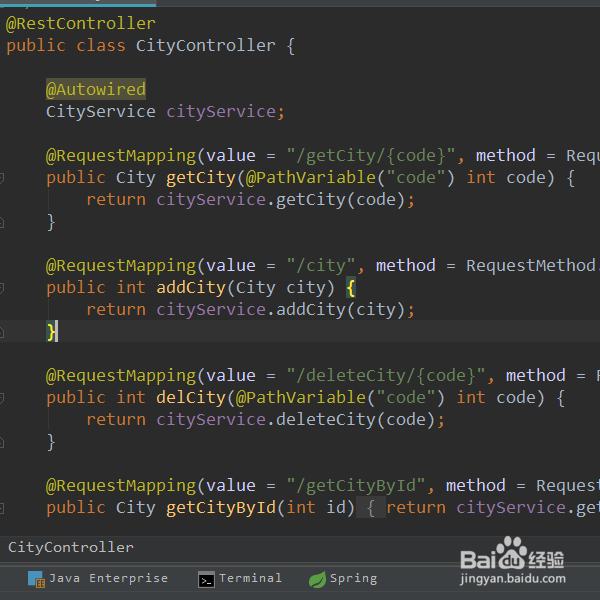This screenshot has height=600, width=600.
Task: Click the "/getCity/{code}" mapping string
Action: [x=370, y=156]
